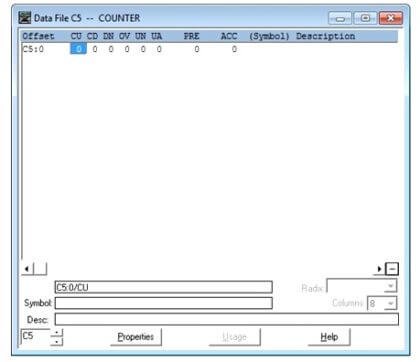Select the CU bit of C5:0
The width and height of the screenshot is (420, 362).
coord(78,49)
